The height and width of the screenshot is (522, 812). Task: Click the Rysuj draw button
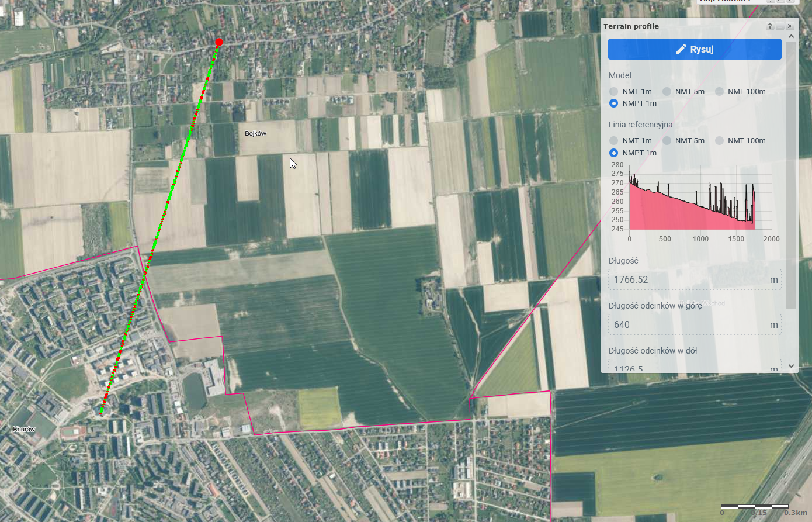(x=695, y=49)
